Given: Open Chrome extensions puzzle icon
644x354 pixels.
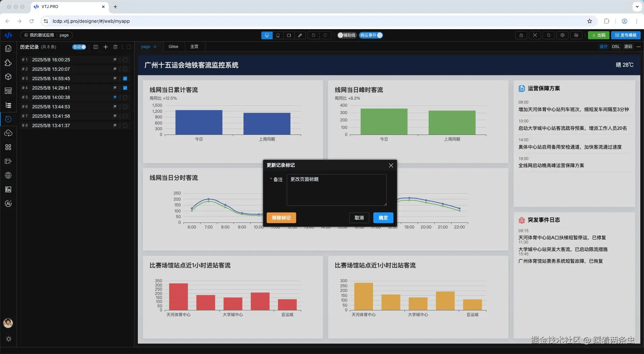Looking at the screenshot, I should click(x=606, y=21).
